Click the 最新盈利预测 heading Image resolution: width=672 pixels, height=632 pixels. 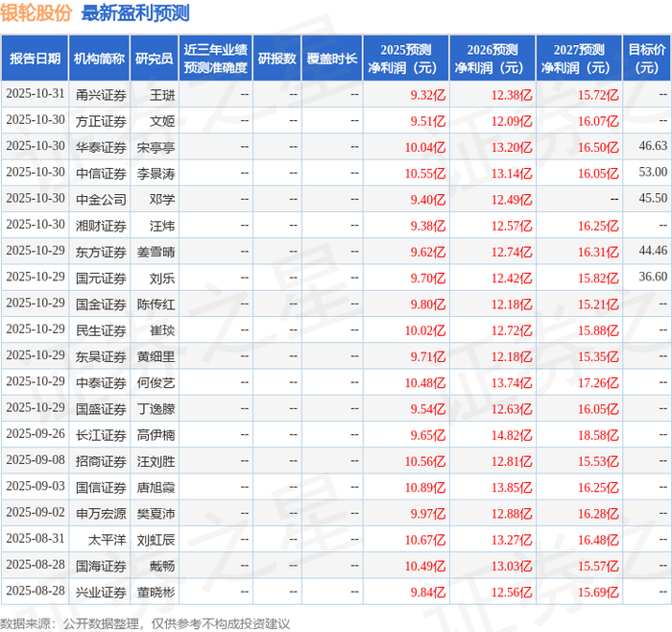coord(135,12)
